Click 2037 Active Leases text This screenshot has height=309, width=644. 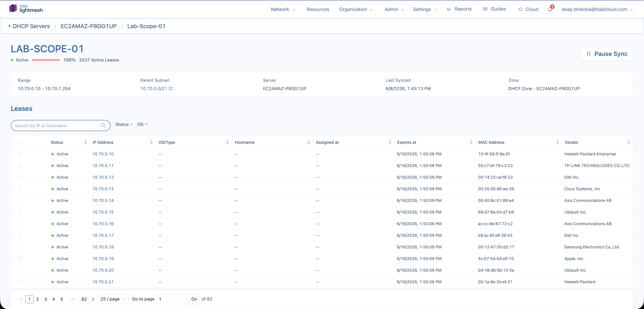(99, 60)
